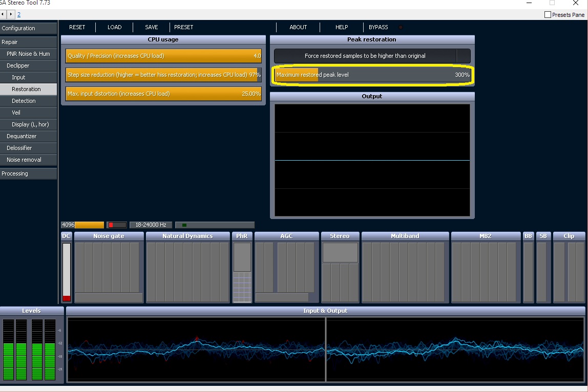Click the left navigation arrow in tab bar
588x392 pixels.
coord(3,14)
